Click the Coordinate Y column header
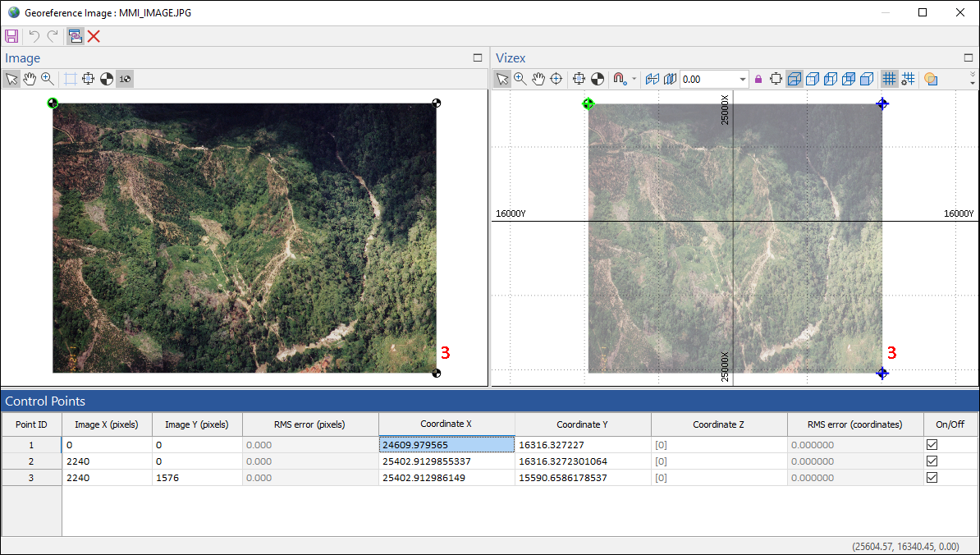This screenshot has width=980, height=555. 582,424
